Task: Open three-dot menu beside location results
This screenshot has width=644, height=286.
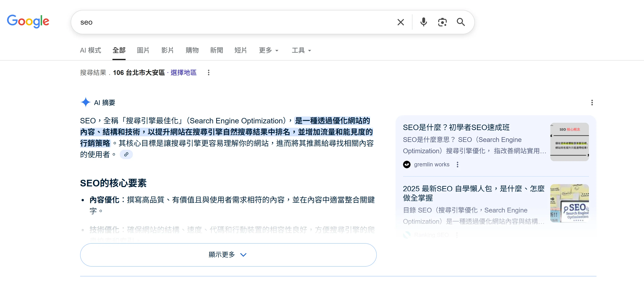Action: (x=208, y=73)
